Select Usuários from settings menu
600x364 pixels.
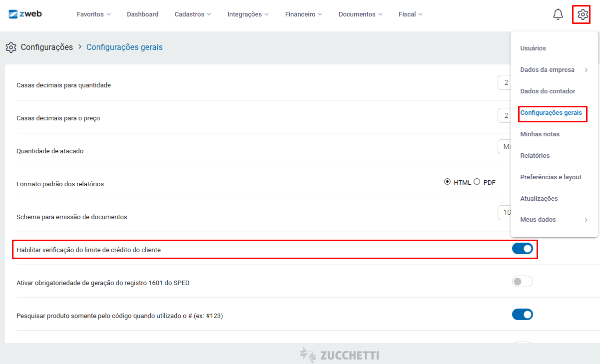tap(533, 48)
